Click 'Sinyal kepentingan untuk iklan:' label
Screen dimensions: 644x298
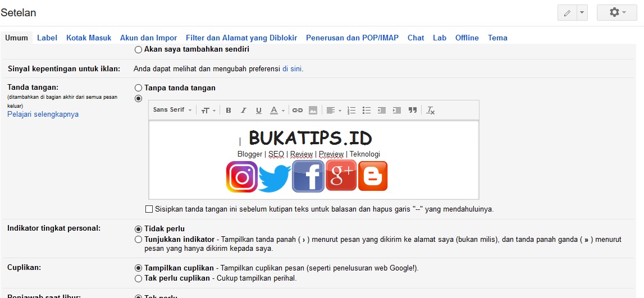pyautogui.click(x=63, y=68)
